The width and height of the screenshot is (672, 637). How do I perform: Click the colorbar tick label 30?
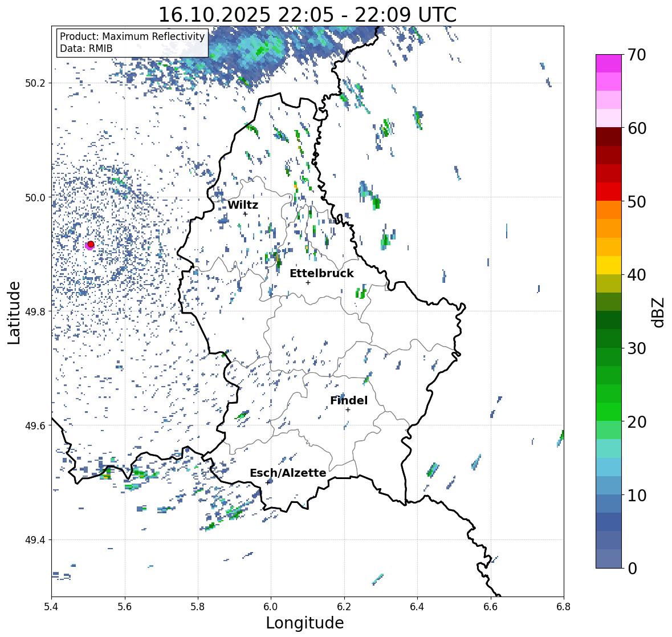click(x=637, y=348)
